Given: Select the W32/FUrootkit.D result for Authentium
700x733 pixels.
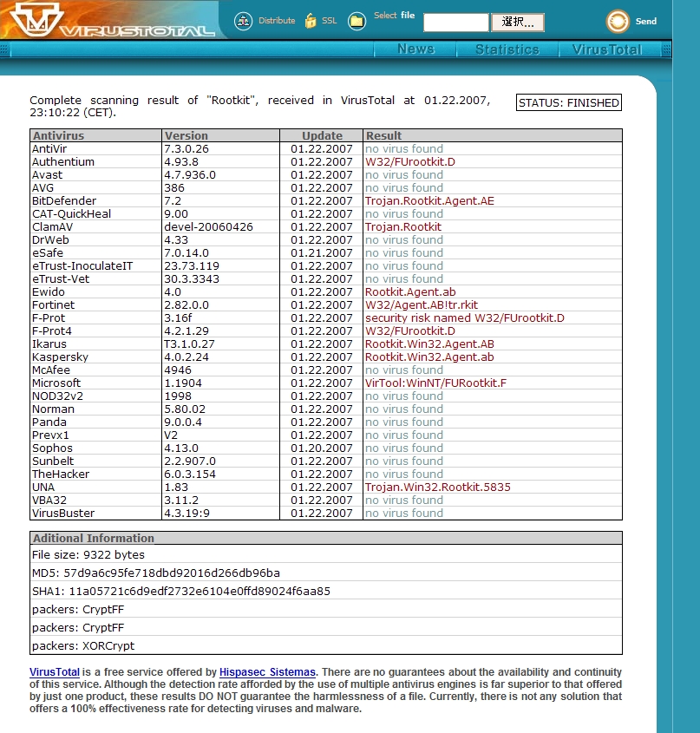Looking at the screenshot, I should [x=410, y=161].
